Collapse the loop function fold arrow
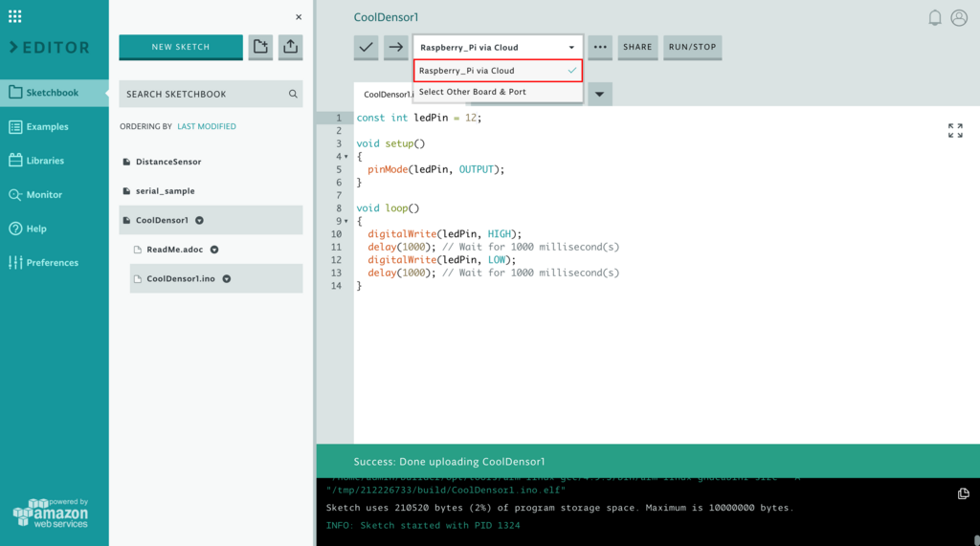 (346, 221)
